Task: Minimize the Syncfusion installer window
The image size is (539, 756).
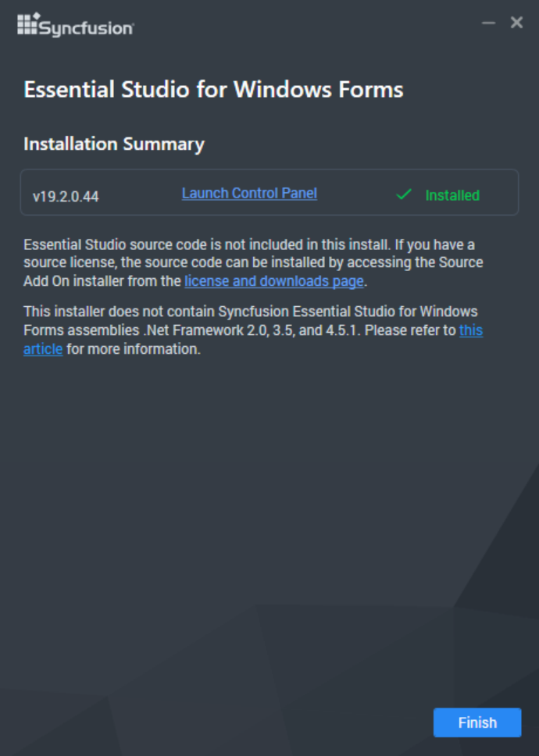Action: tap(488, 23)
